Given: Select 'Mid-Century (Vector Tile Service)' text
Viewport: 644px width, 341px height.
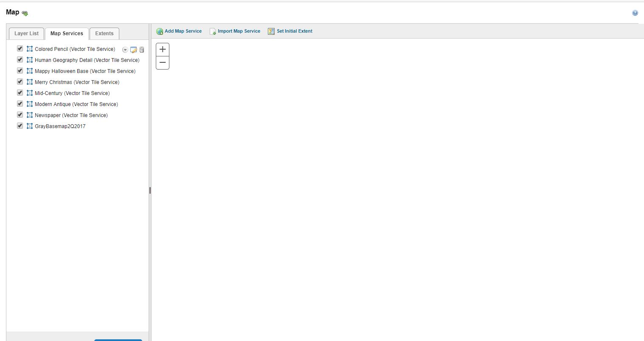Looking at the screenshot, I should [x=72, y=93].
